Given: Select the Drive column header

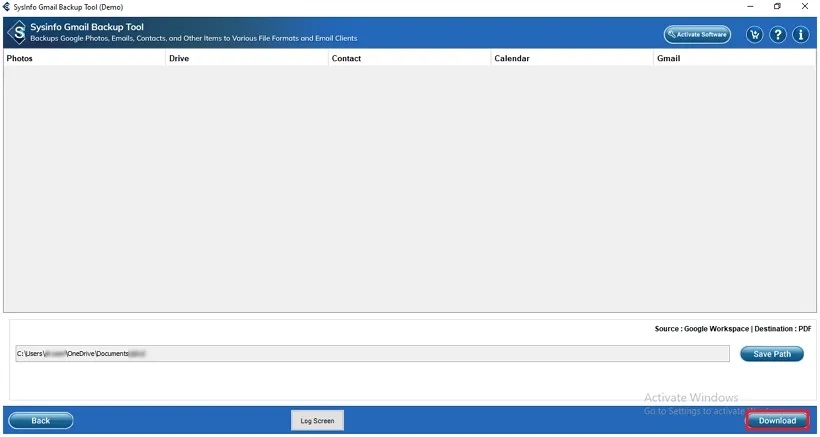Looking at the screenshot, I should (247, 58).
